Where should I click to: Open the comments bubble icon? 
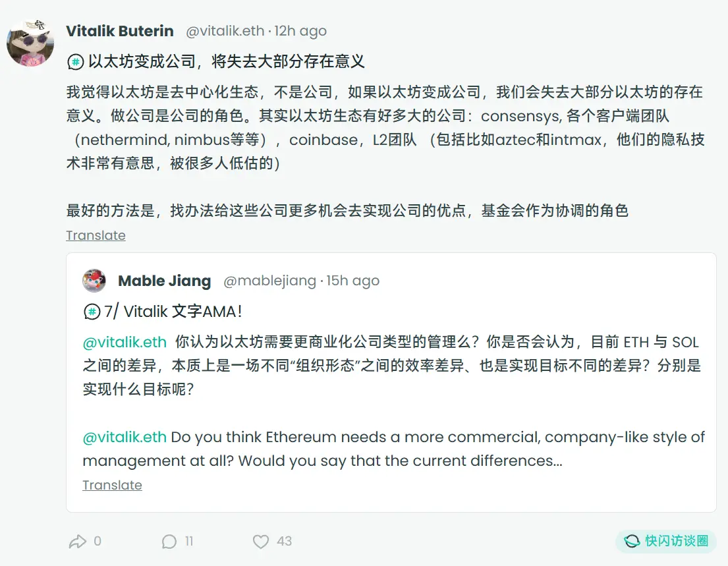tap(169, 542)
